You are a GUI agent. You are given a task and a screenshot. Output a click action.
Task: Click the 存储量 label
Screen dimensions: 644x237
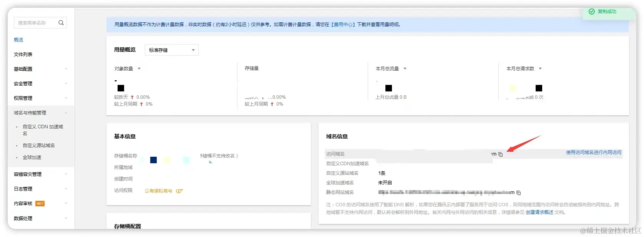pos(252,68)
